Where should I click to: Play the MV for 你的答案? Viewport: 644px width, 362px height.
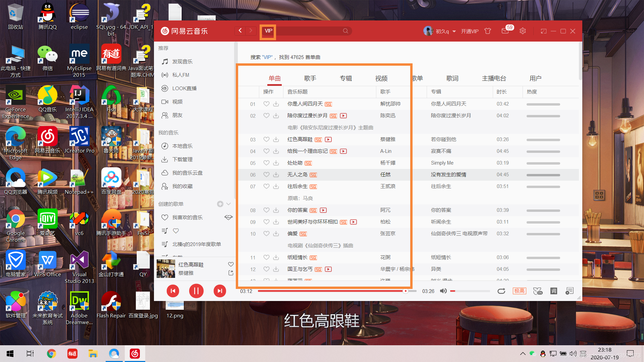tap(323, 210)
